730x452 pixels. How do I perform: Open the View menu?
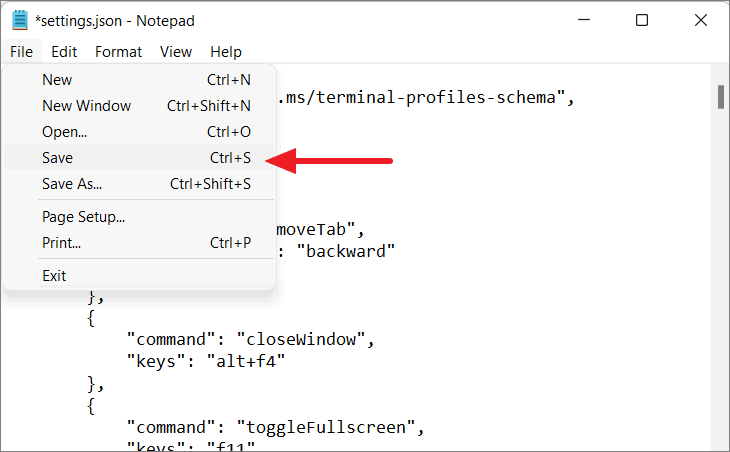176,52
